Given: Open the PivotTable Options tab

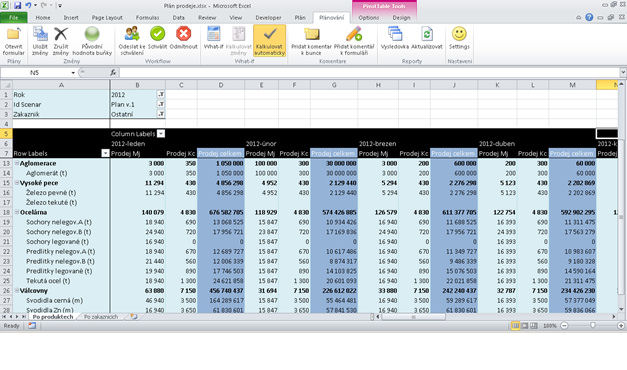Looking at the screenshot, I should coord(368,18).
